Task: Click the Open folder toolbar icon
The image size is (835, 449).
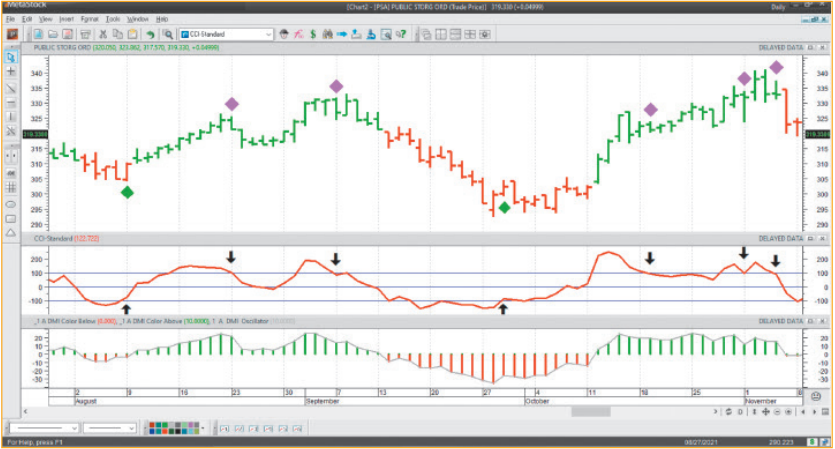Action: click(53, 35)
